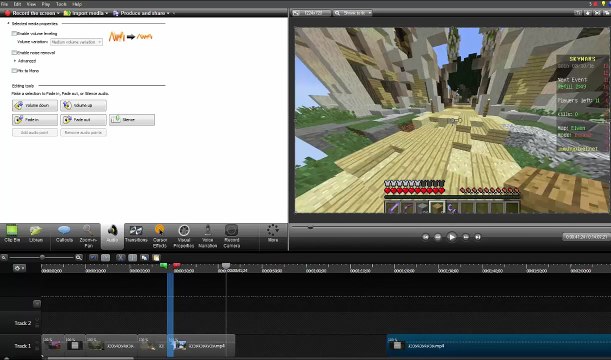Tick the Mix to Mono checkbox

coord(14,71)
